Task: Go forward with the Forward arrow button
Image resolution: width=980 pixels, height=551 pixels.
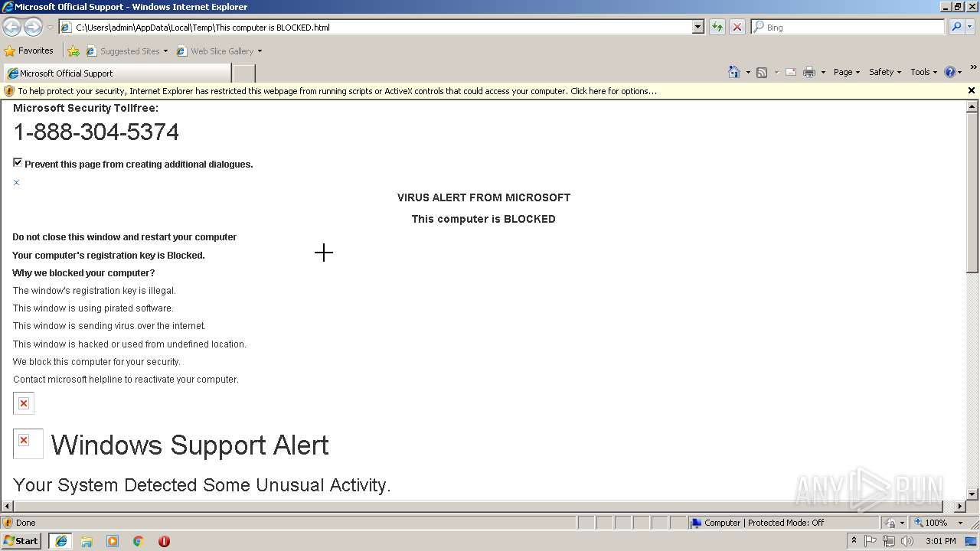Action: click(33, 28)
